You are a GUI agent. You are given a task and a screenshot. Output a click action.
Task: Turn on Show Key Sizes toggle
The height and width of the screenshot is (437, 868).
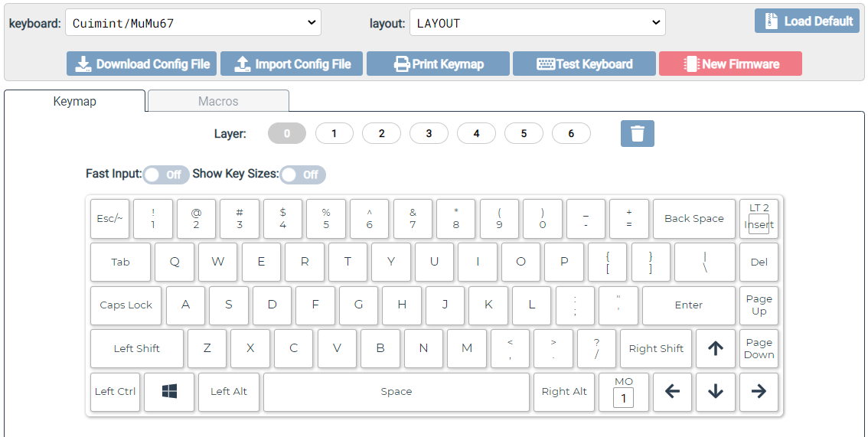pyautogui.click(x=302, y=174)
